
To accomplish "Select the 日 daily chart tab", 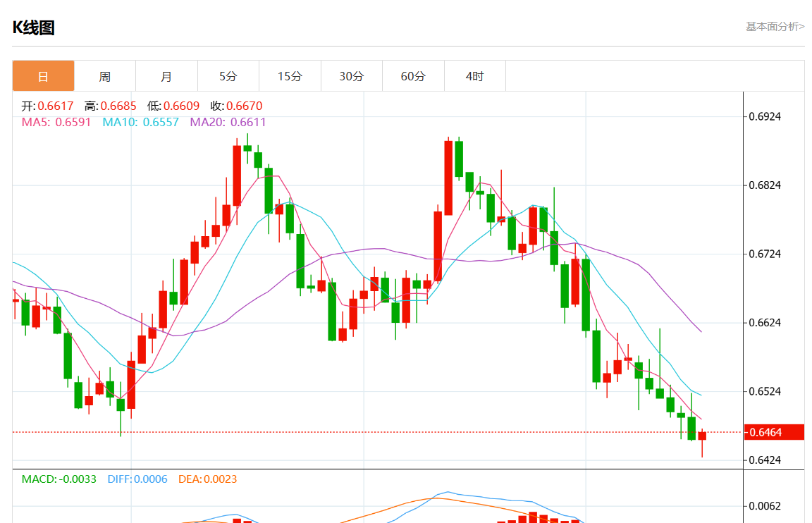I will [x=44, y=76].
